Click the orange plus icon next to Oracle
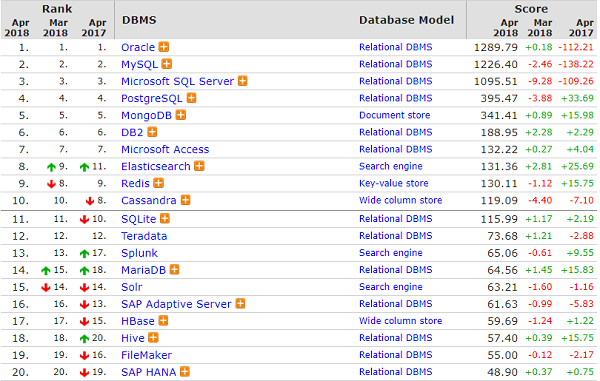600x381 pixels. (x=164, y=47)
